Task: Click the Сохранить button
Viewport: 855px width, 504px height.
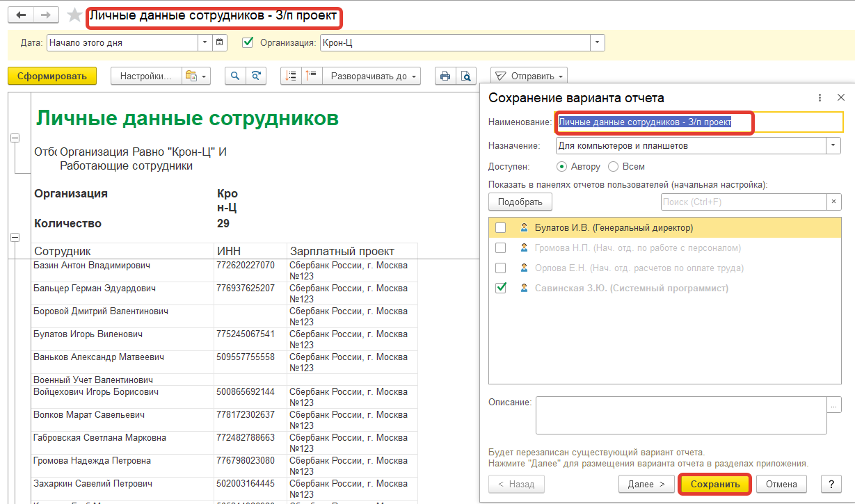Action: pyautogui.click(x=714, y=484)
